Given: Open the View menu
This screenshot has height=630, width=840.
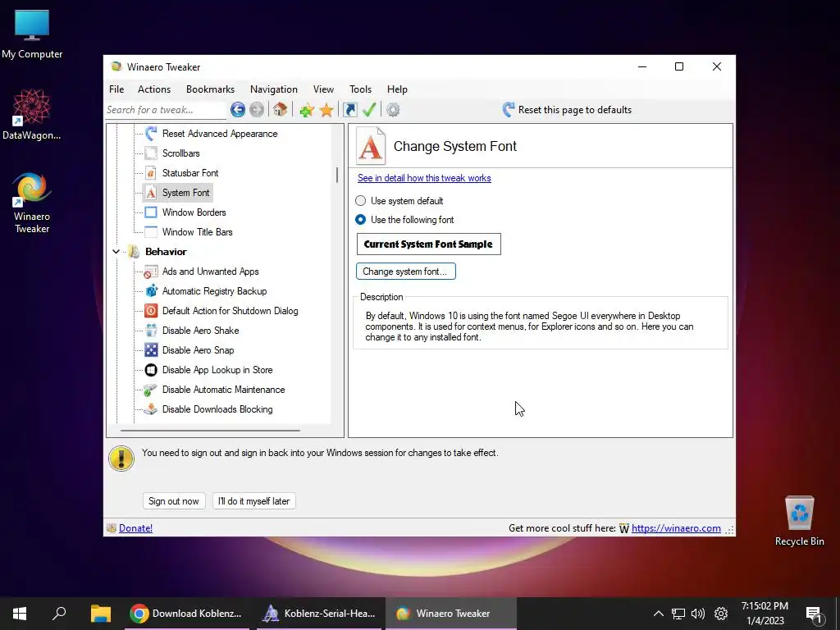Looking at the screenshot, I should 323,89.
